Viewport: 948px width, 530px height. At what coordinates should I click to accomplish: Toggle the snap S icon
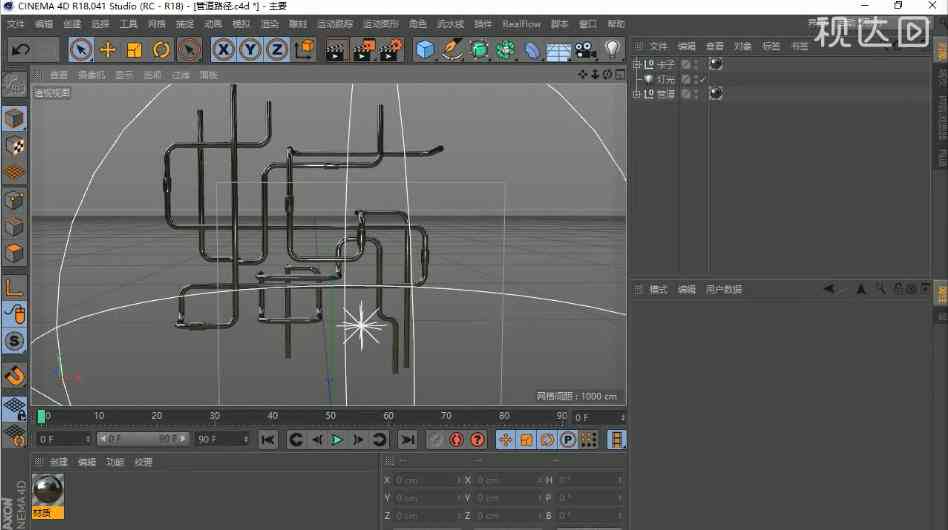click(x=15, y=341)
